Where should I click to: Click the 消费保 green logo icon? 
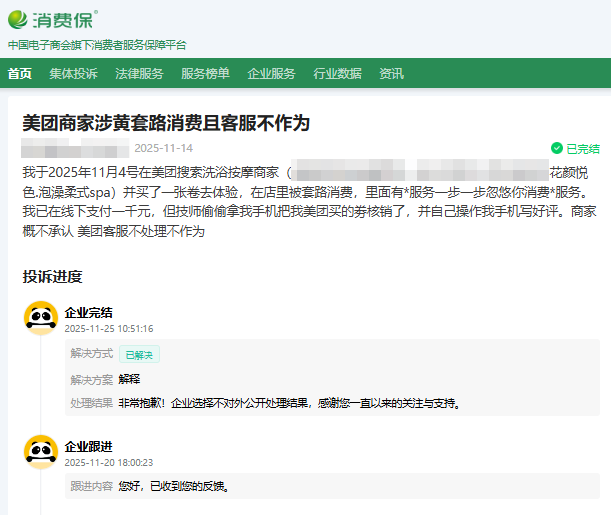click(20, 20)
